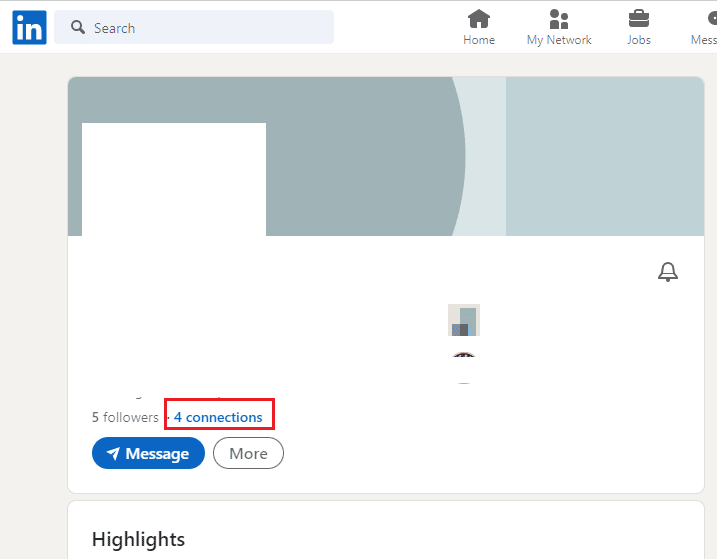This screenshot has height=559, width=717.
Task: Click the LinkedIn logo icon
Action: [x=29, y=27]
